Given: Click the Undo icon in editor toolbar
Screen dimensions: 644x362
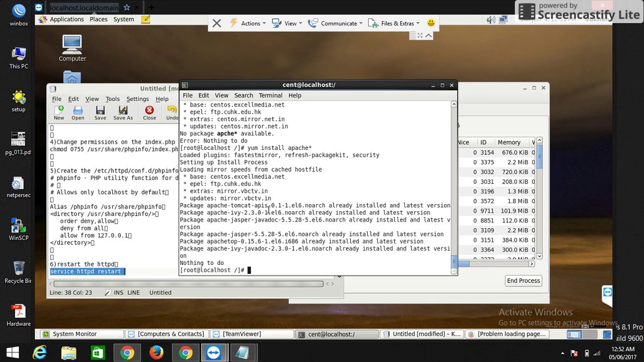Looking at the screenshot, I should point(172,113).
